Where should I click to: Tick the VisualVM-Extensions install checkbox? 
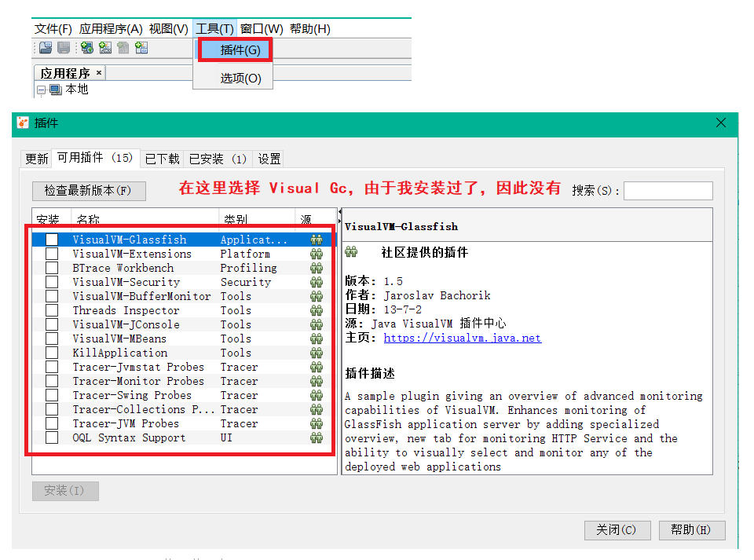(52, 254)
